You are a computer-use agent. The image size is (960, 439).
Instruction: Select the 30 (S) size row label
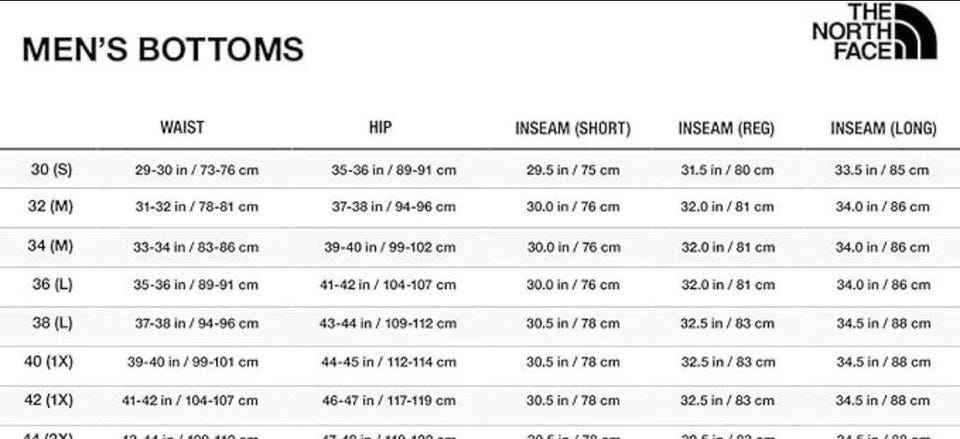51,169
